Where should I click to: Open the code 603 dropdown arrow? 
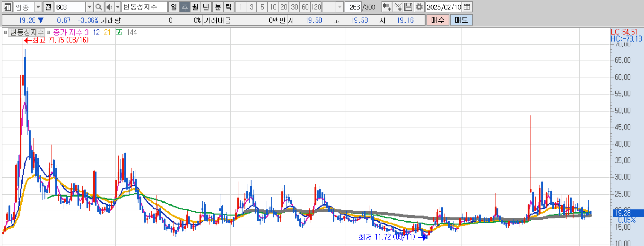[x=89, y=7]
